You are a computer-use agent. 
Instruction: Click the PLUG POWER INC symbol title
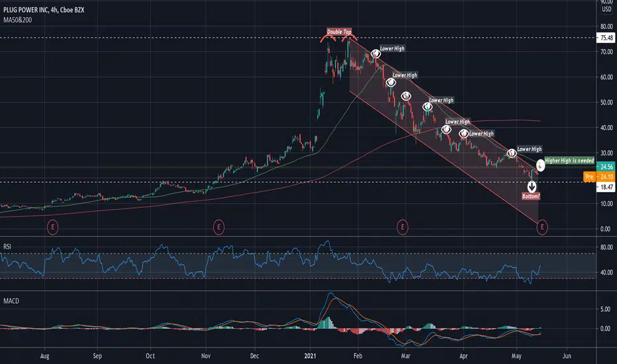click(26, 10)
